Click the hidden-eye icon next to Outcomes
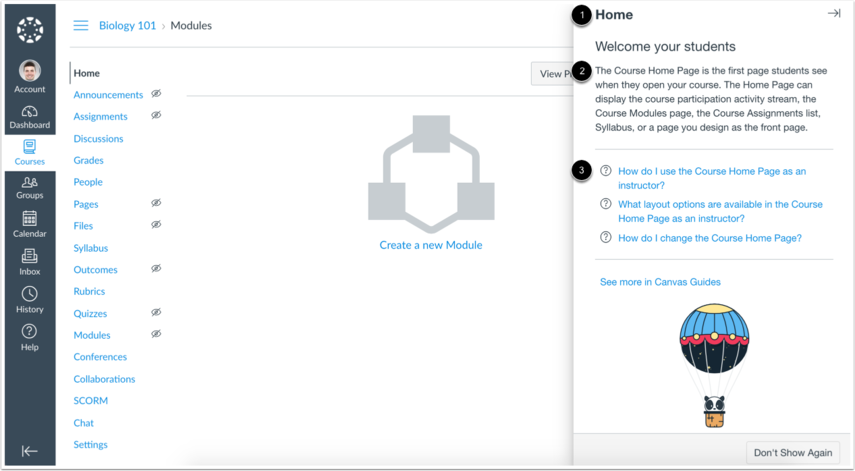 pyautogui.click(x=156, y=269)
